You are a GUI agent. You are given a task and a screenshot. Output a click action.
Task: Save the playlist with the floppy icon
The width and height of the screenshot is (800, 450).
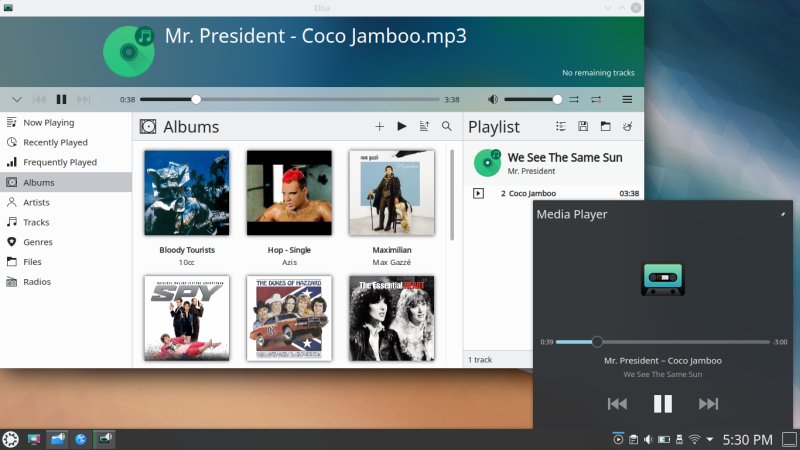point(583,126)
